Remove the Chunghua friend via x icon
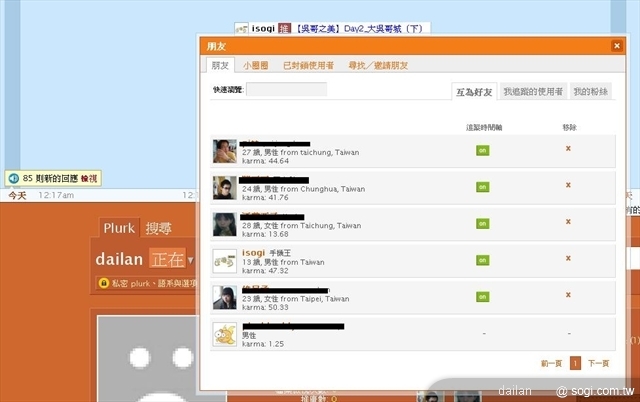Viewport: 640px width, 402px height. click(x=568, y=185)
